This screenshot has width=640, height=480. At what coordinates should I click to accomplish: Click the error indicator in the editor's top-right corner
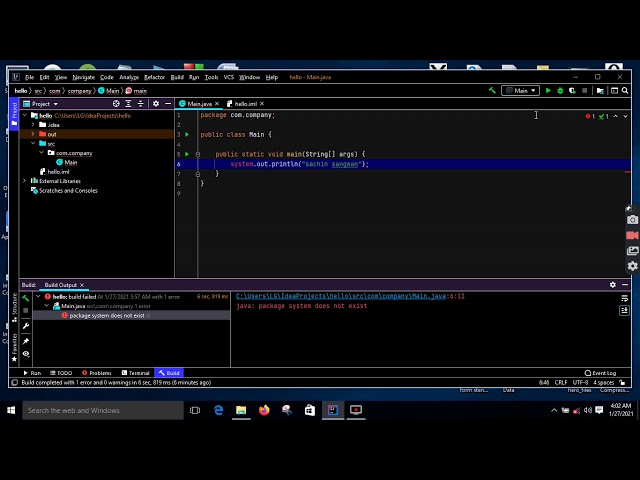590,116
